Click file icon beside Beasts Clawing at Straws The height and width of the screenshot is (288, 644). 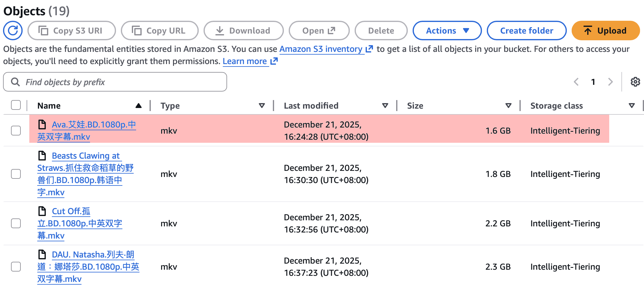click(x=42, y=156)
